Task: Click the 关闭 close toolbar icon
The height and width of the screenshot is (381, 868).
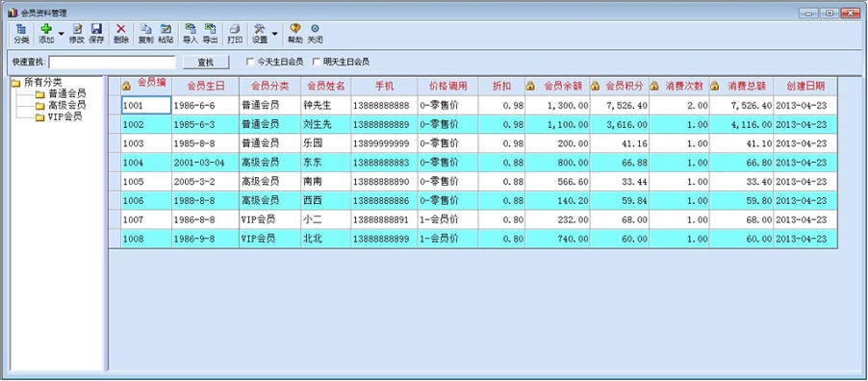Action: click(x=315, y=34)
